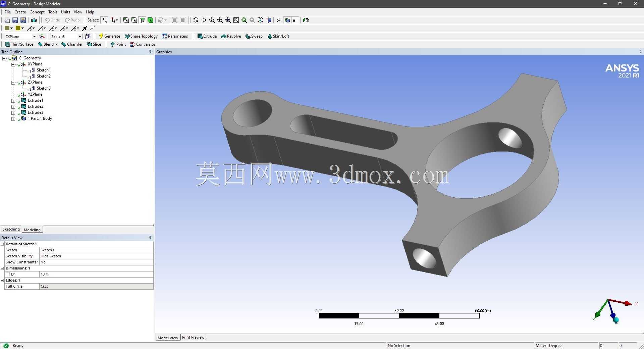The height and width of the screenshot is (349, 644).
Task: Toggle the vertex (points) selection filter
Action: pyautogui.click(x=126, y=20)
